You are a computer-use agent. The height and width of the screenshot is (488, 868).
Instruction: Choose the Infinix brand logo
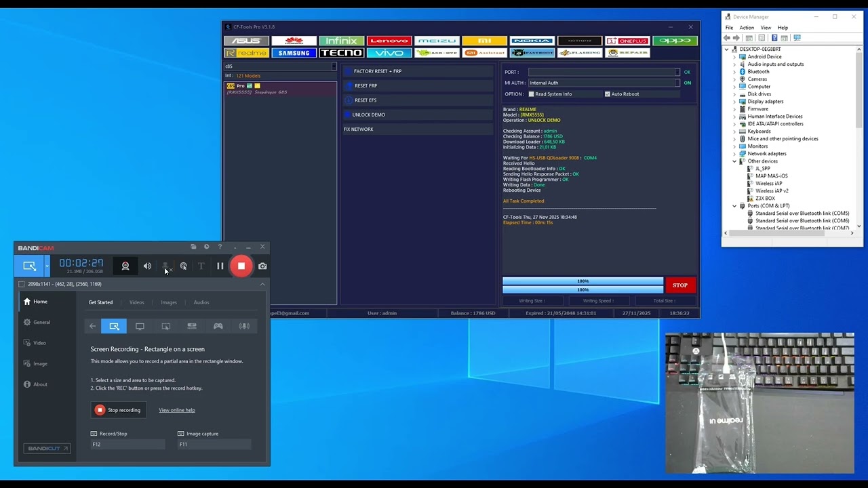coord(341,41)
